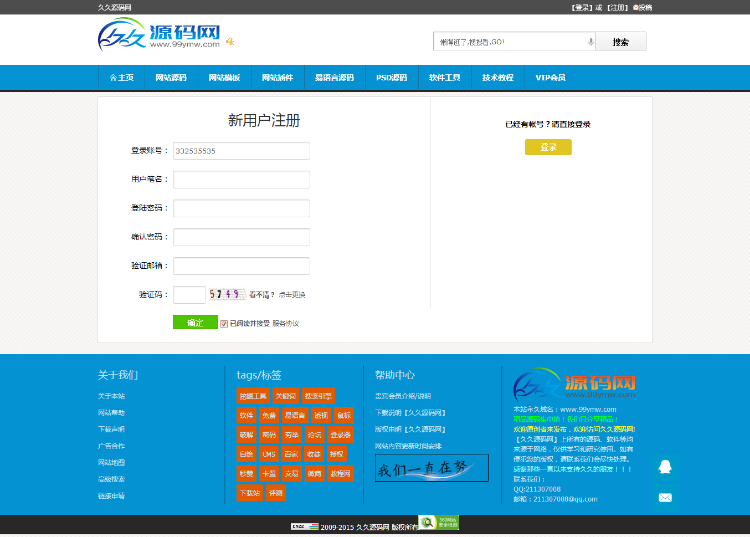The width and height of the screenshot is (750, 537).
Task: Toggle the service agreement checkbox
Action: [224, 323]
